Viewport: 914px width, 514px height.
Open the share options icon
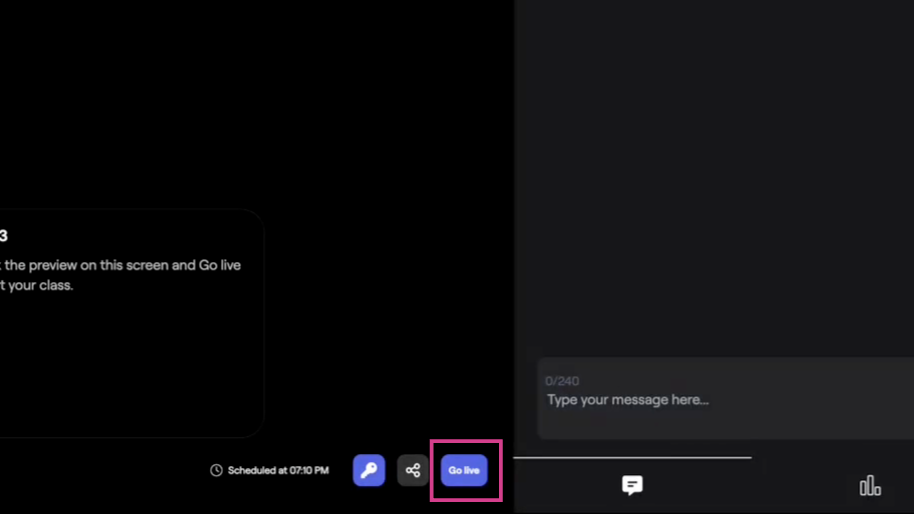(x=412, y=470)
